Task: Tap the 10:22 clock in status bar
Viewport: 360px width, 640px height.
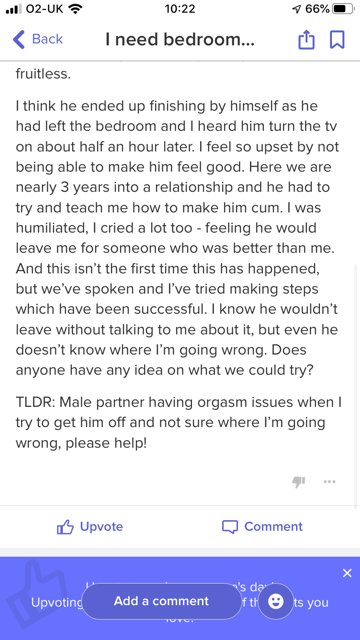Action: coord(180,9)
